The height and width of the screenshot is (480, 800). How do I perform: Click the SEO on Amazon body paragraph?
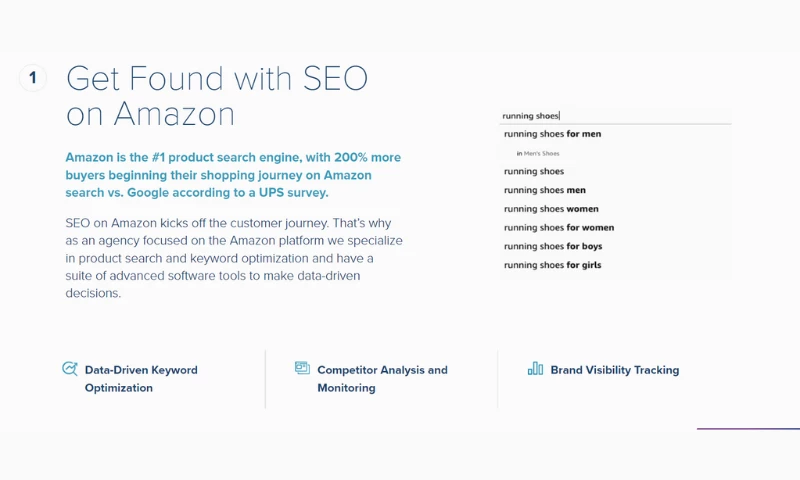tap(233, 258)
